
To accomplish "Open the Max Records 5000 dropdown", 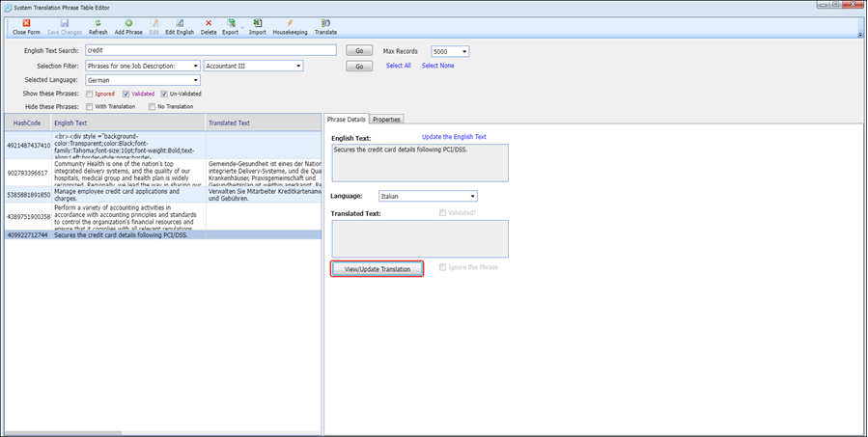I will click(x=450, y=51).
